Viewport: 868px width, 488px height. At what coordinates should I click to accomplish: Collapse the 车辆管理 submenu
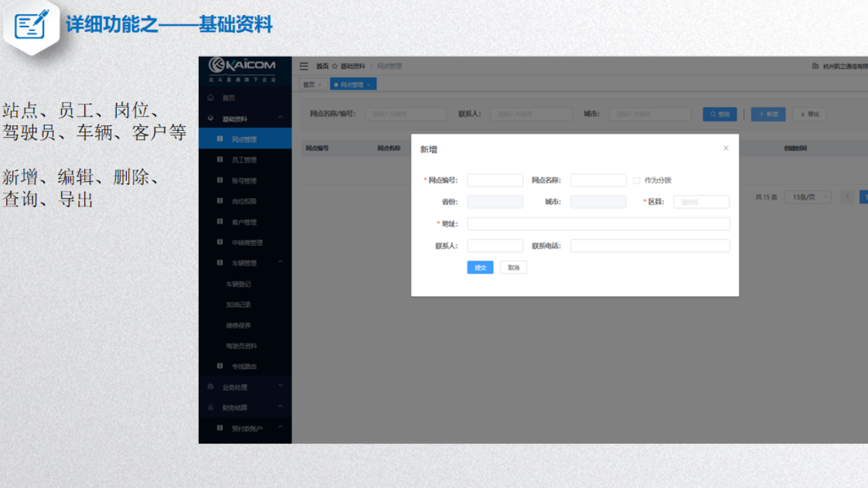pos(281,263)
